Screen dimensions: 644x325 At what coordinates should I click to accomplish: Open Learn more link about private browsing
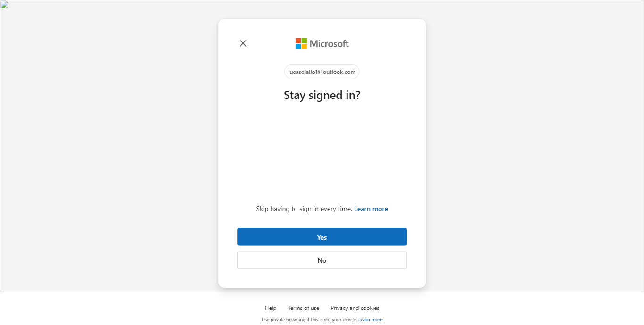point(371,320)
